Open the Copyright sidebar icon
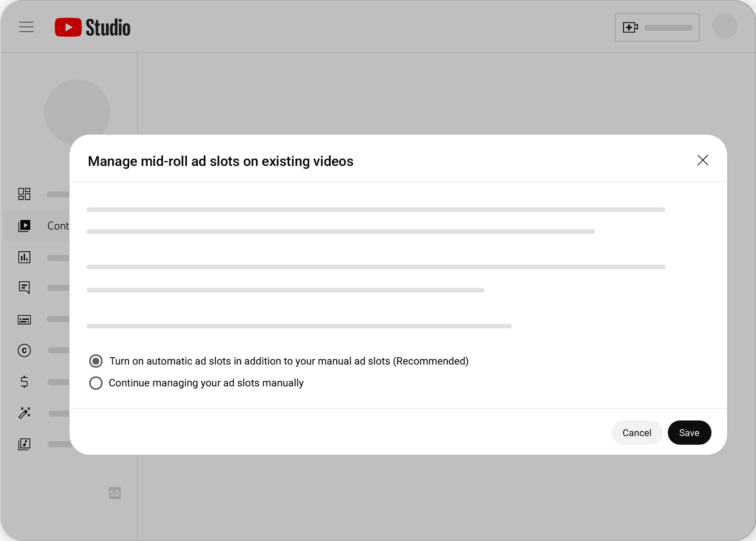This screenshot has width=756, height=541. pos(24,350)
